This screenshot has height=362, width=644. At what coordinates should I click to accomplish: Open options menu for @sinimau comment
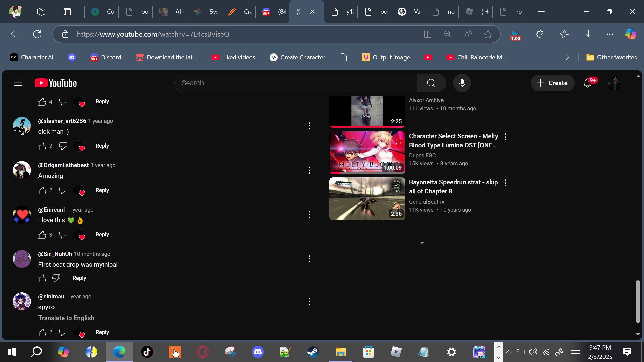click(309, 302)
